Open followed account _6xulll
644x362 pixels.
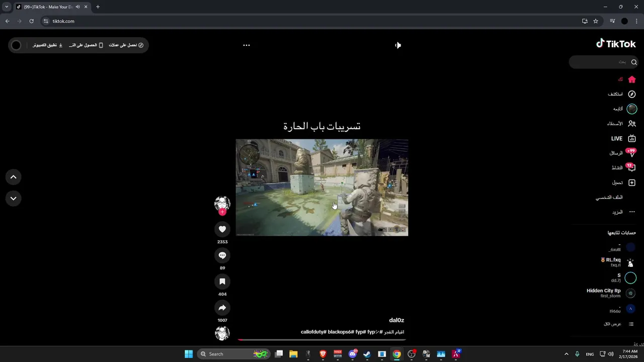tap(622, 247)
